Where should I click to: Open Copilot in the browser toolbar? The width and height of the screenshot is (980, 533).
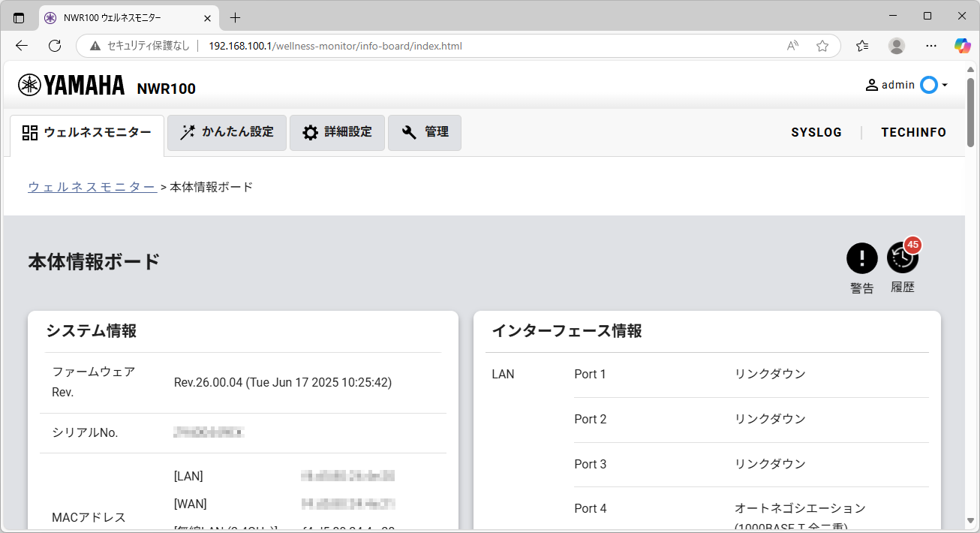[x=961, y=46]
